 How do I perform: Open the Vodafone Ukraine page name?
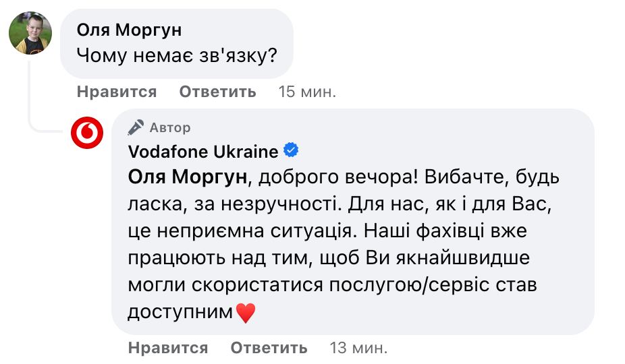click(x=202, y=152)
